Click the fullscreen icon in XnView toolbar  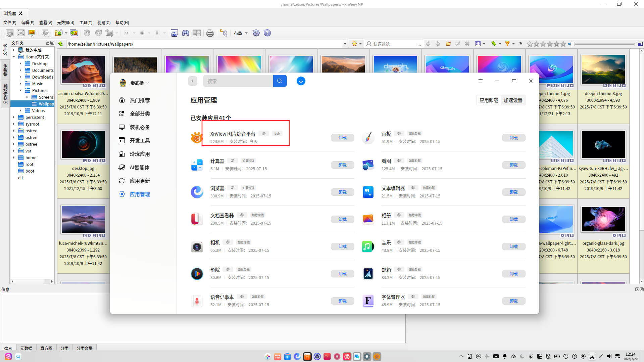(21, 33)
